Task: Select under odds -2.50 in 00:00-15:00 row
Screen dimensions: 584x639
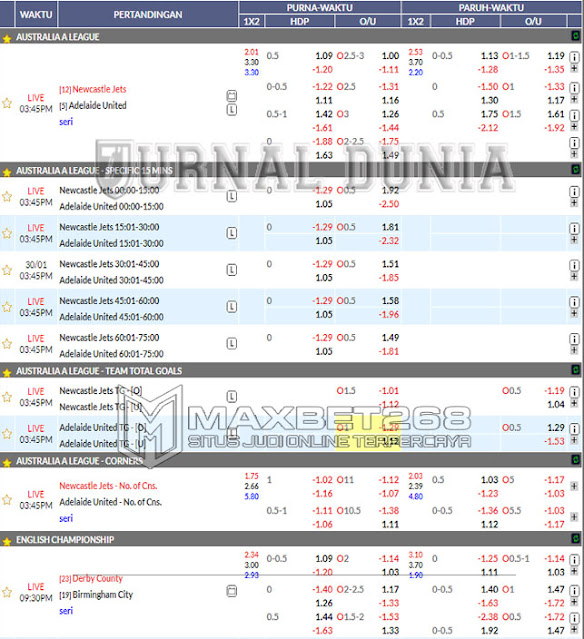Action: (389, 204)
